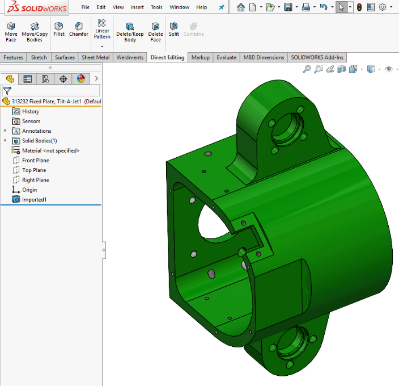This screenshot has width=399, height=386.
Task: Rebuild the model with the traffic light
Action: [359, 7]
